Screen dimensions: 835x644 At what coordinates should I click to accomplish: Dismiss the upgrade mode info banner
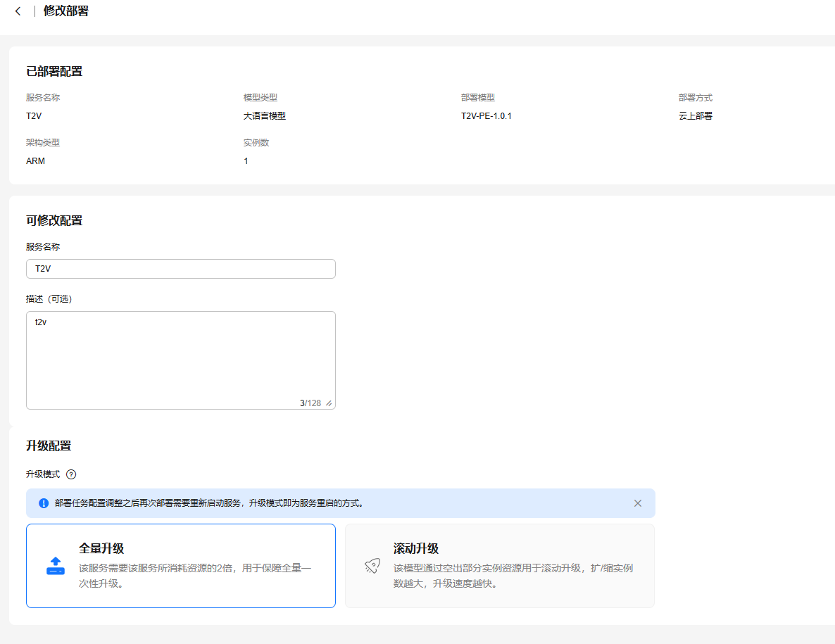(x=637, y=503)
